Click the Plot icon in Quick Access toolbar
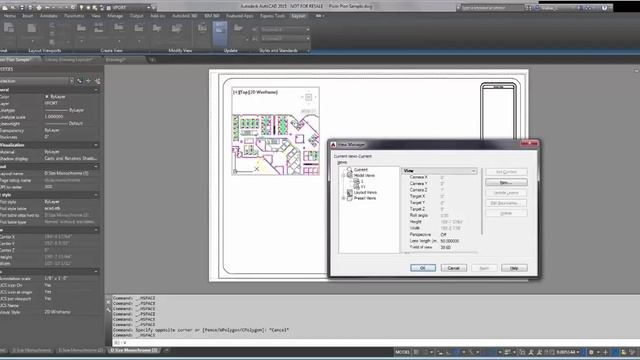The width and height of the screenshot is (640, 360). [39, 7]
